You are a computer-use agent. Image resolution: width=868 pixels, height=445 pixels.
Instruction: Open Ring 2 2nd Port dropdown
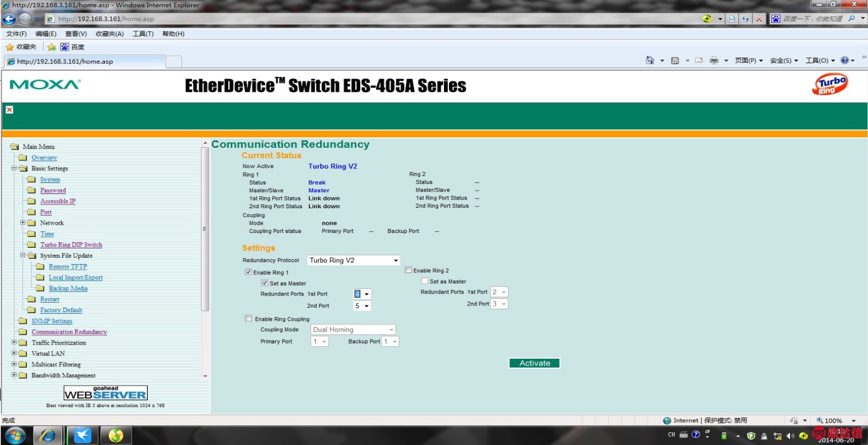pyautogui.click(x=499, y=304)
